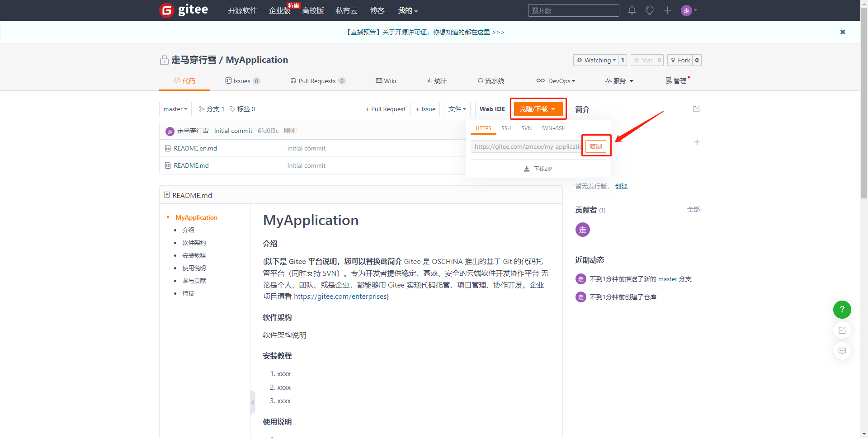The width and height of the screenshot is (868, 438).
Task: Open the 流水线 pipeline tab
Action: 491,81
